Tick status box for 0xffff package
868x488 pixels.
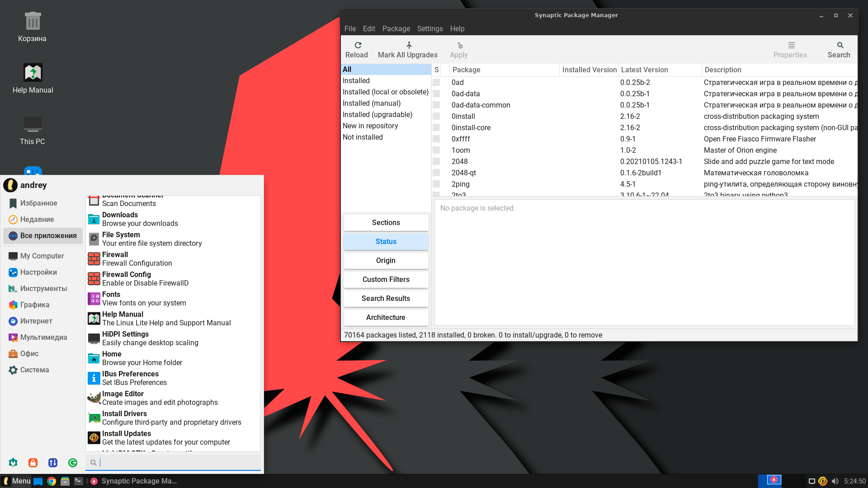[436, 139]
